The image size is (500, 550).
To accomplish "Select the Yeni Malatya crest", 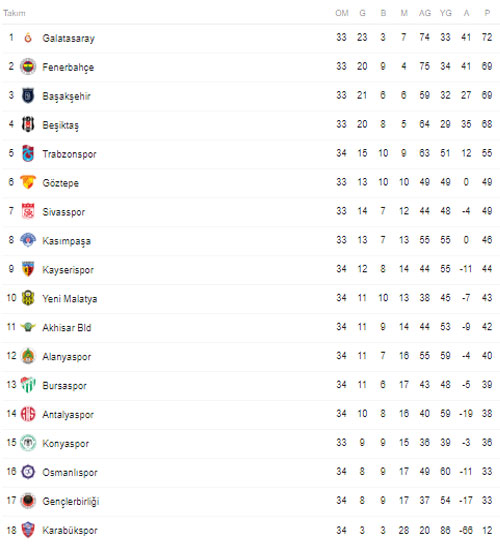I will pyautogui.click(x=28, y=298).
